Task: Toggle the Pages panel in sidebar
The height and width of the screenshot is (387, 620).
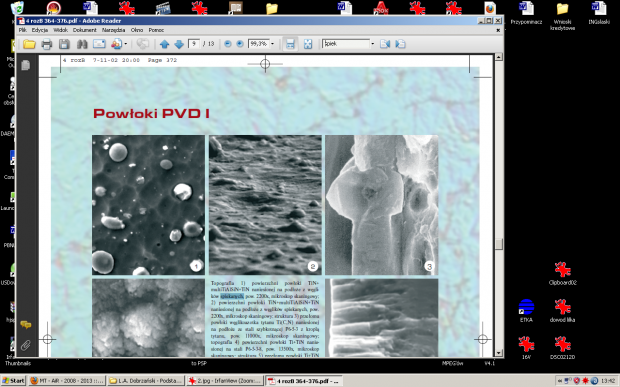Action: (26, 65)
